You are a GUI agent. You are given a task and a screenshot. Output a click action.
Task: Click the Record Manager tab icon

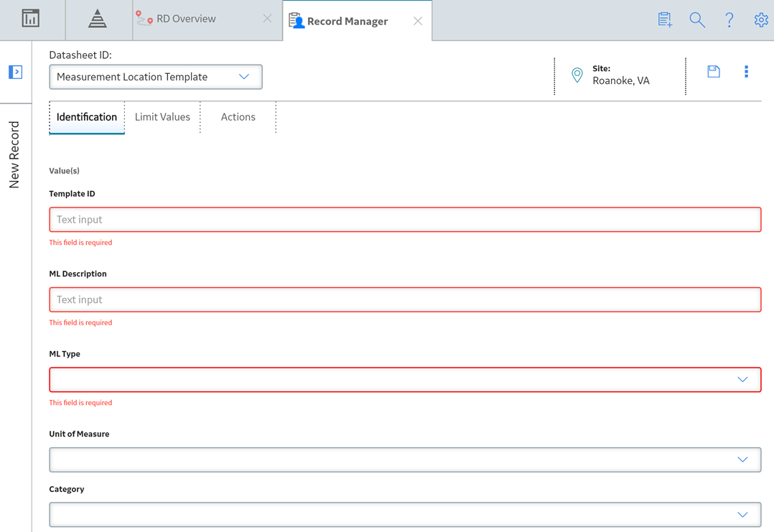296,21
